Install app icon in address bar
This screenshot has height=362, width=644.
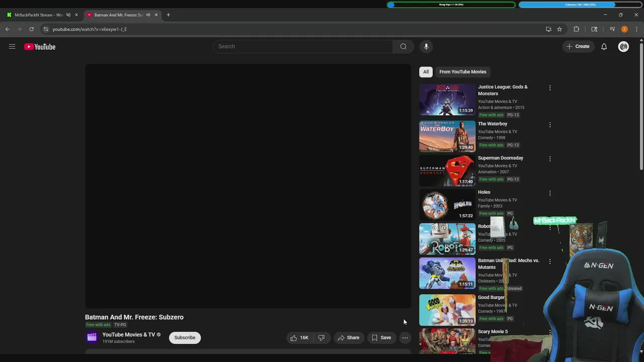pyautogui.click(x=548, y=29)
